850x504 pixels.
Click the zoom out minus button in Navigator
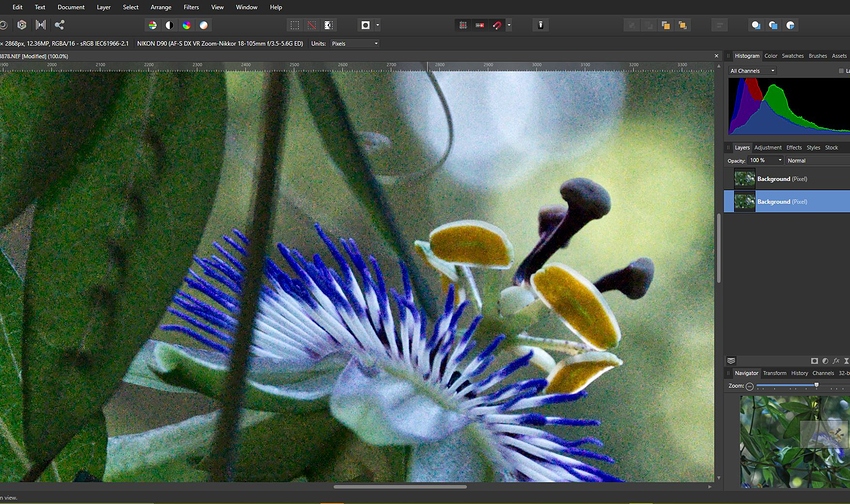(x=750, y=385)
